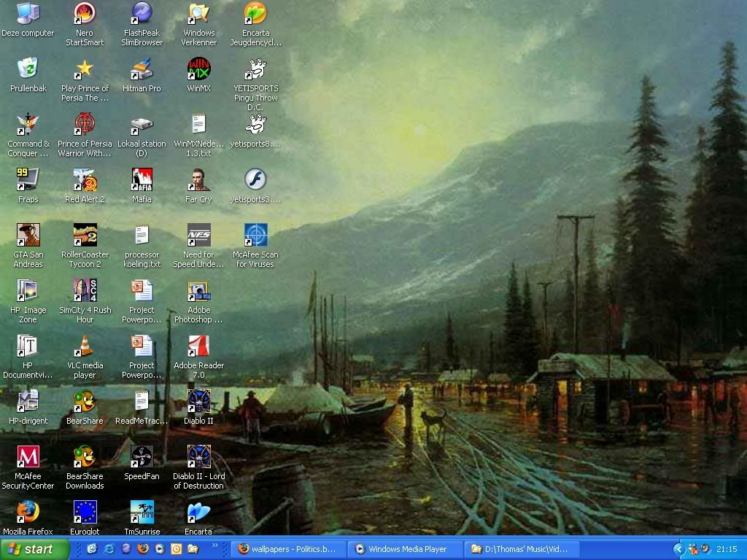Open the WinMX desktop shortcut
Viewport: 747px width, 560px height.
pyautogui.click(x=198, y=69)
